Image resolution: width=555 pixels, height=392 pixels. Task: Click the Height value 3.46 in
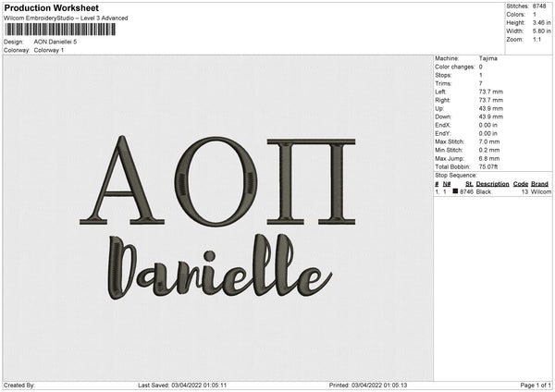[541, 22]
